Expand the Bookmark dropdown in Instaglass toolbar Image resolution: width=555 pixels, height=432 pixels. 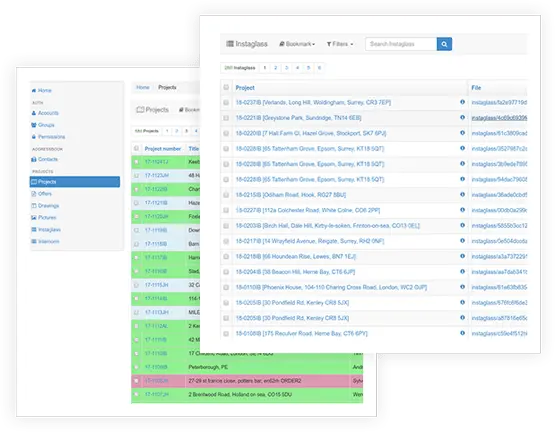click(x=297, y=44)
